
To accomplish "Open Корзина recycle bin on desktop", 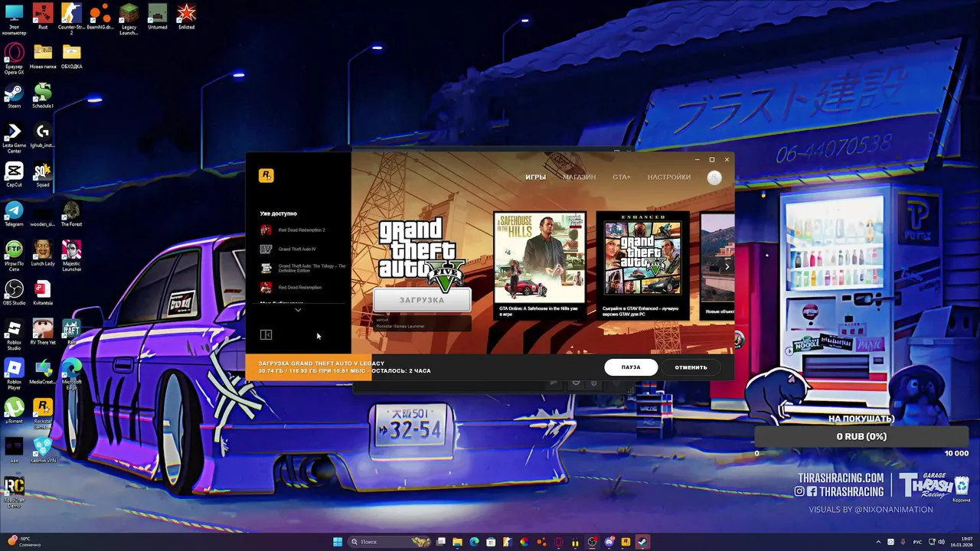I will click(x=961, y=489).
